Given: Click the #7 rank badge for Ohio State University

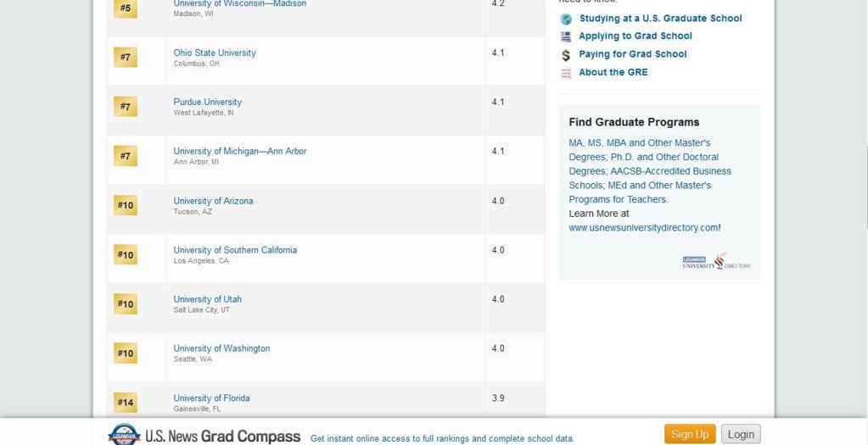Looking at the screenshot, I should point(126,57).
